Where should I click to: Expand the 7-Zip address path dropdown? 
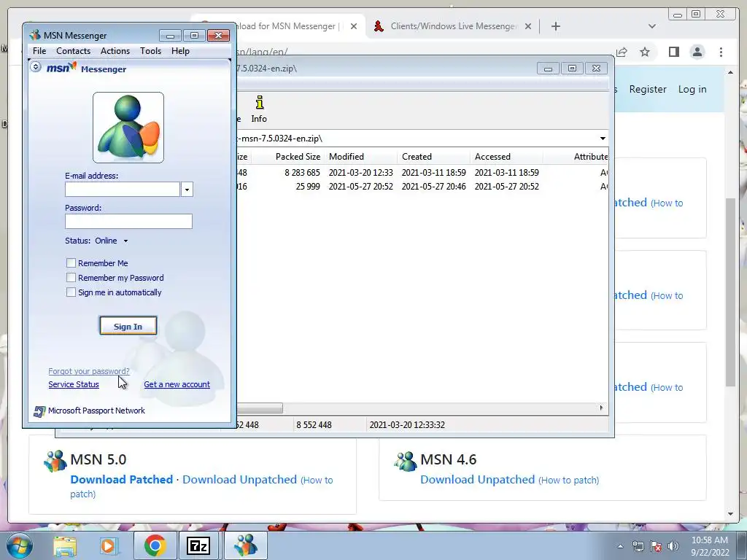603,139
